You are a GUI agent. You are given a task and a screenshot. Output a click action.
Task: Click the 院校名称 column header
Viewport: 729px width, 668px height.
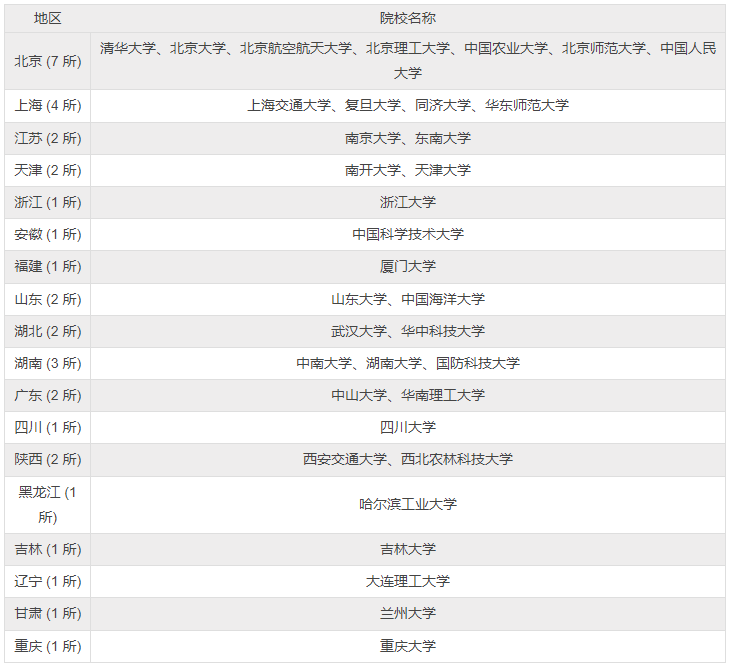(x=408, y=18)
